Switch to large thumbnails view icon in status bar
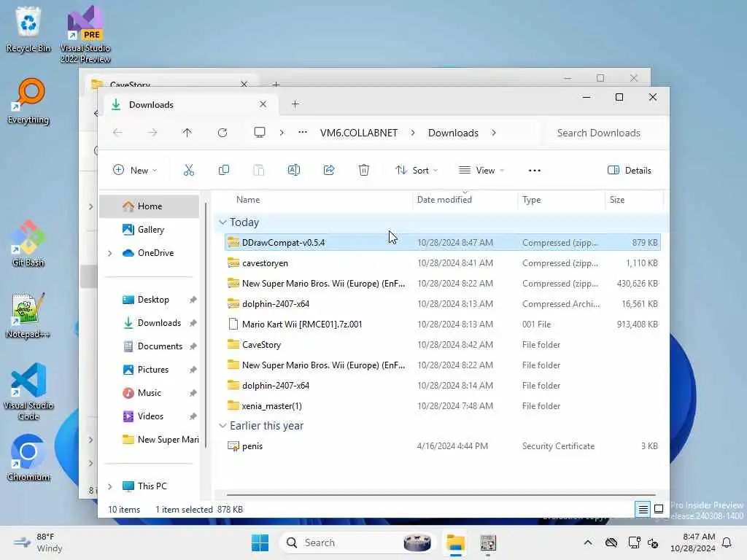 click(x=659, y=509)
